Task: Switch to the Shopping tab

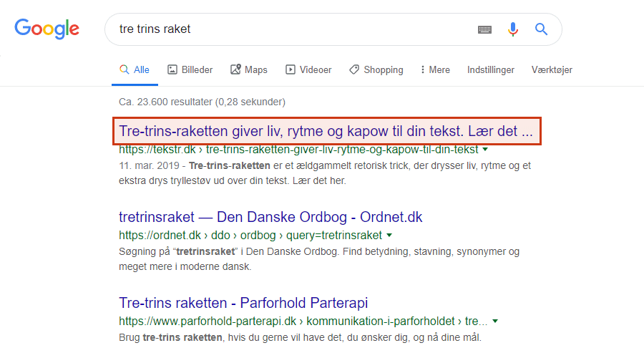Action: (x=376, y=70)
